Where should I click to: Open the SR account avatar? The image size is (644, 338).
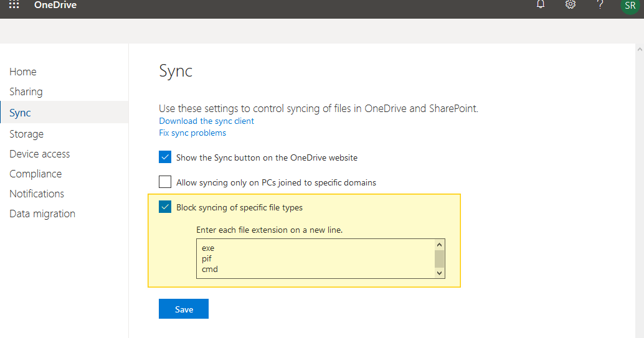click(630, 6)
